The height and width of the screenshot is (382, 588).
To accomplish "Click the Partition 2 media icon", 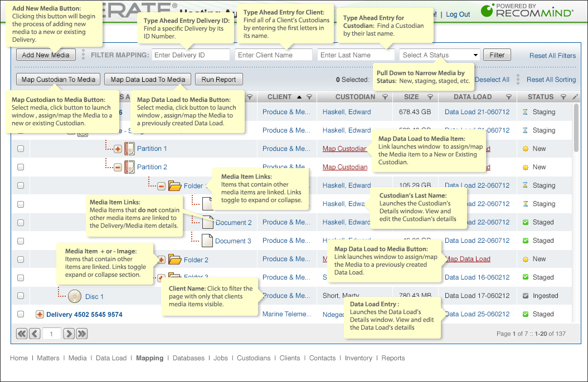I will (x=129, y=167).
